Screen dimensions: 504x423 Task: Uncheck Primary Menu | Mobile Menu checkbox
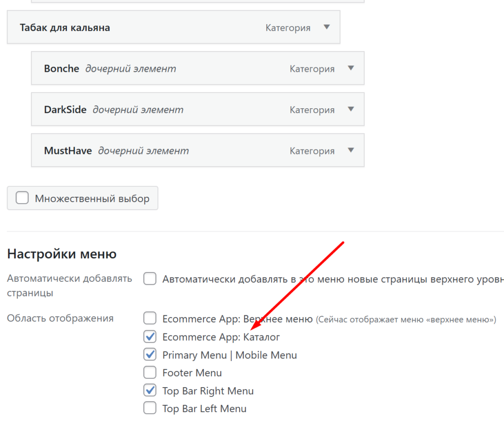point(150,355)
